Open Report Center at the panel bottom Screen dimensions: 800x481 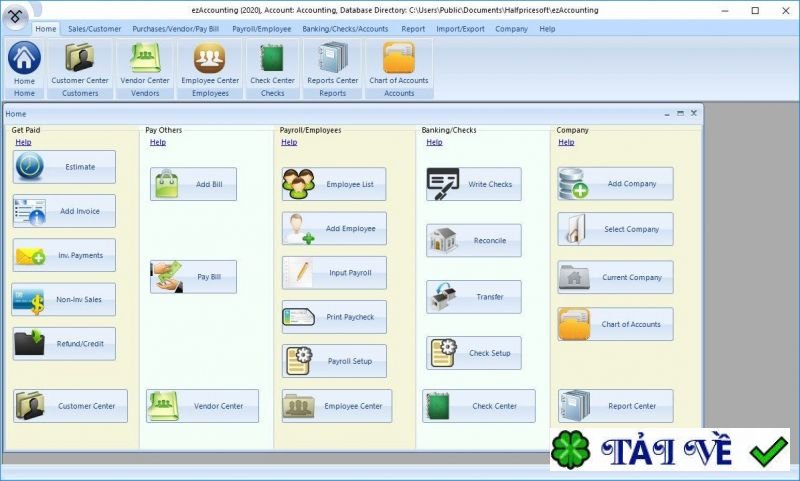(x=616, y=406)
